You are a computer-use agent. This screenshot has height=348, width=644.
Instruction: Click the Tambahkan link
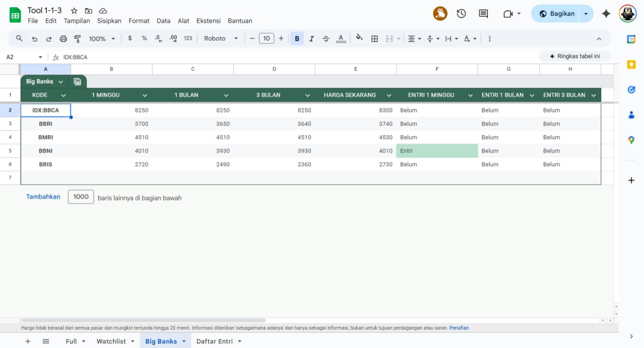click(x=43, y=197)
